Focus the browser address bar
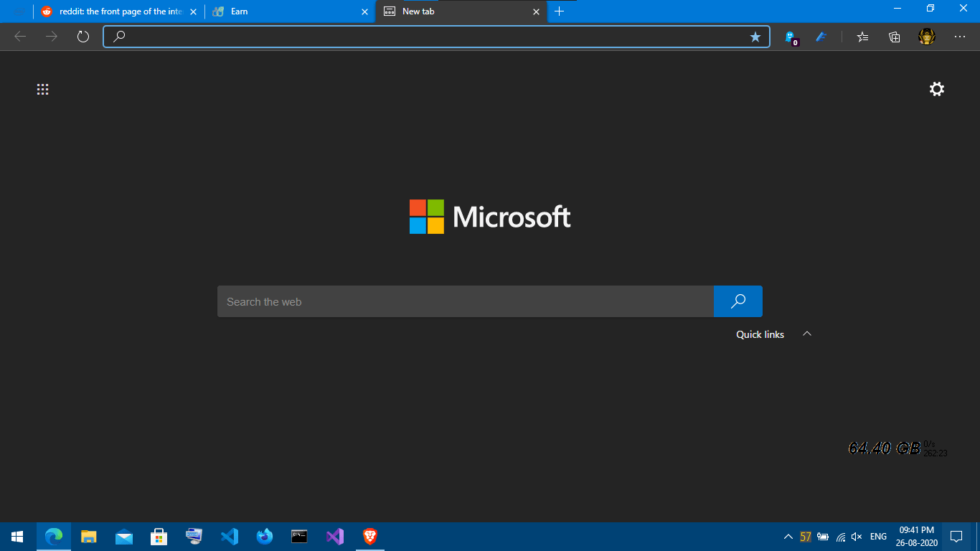 (x=436, y=37)
